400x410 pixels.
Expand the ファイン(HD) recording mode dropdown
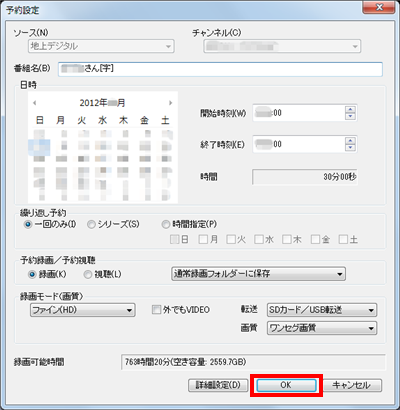83,310
